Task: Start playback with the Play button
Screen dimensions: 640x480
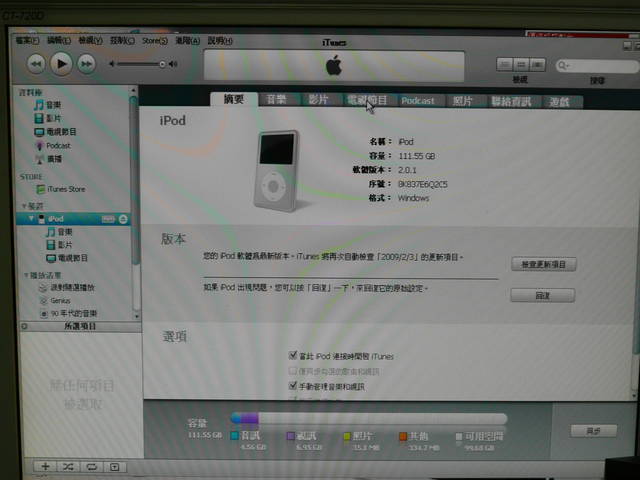Action: click(x=61, y=64)
